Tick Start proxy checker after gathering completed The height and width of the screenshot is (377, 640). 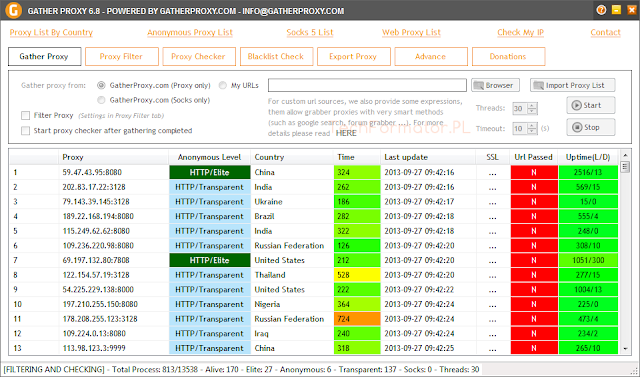[x=25, y=131]
